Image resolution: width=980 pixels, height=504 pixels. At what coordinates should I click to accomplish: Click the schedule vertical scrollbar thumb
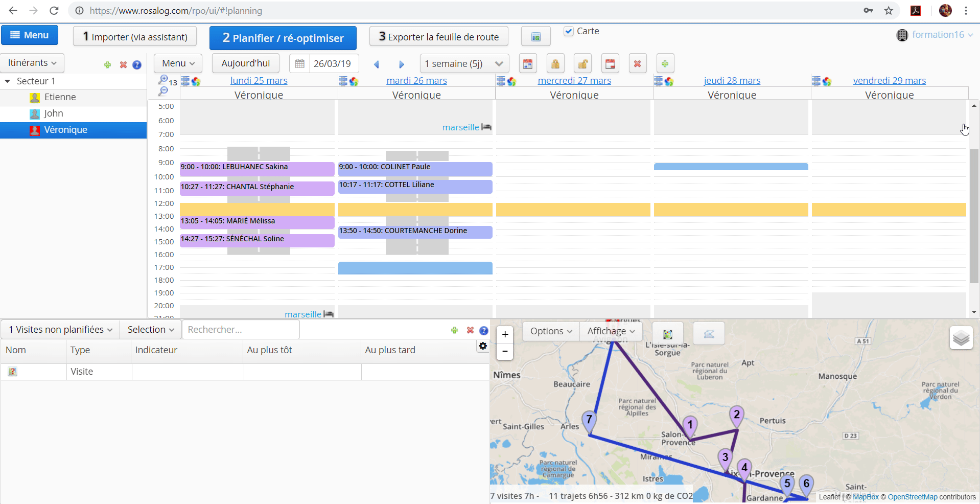[x=974, y=216]
